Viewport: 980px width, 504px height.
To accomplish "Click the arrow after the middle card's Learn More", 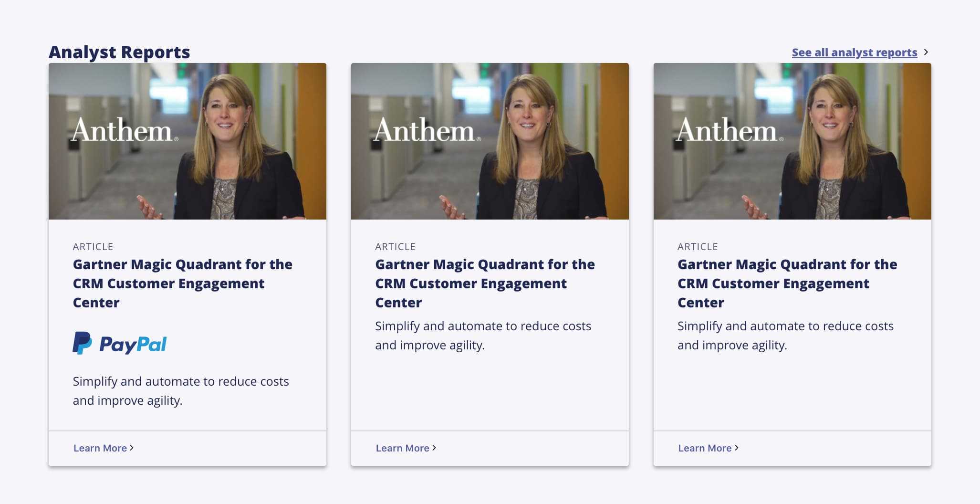I will 434,448.
